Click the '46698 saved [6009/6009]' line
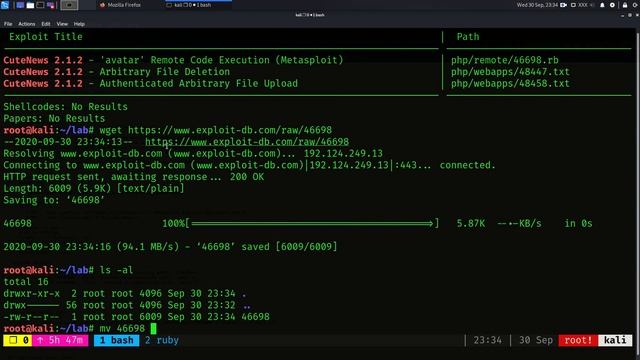This screenshot has width=640, height=360. click(x=170, y=247)
